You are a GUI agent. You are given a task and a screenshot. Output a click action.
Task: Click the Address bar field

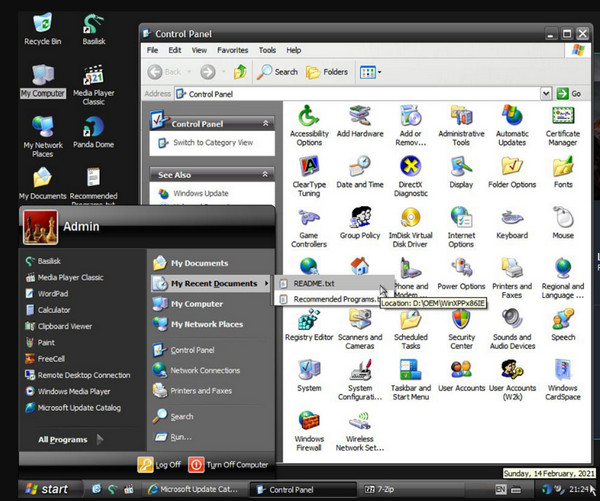tap(357, 94)
